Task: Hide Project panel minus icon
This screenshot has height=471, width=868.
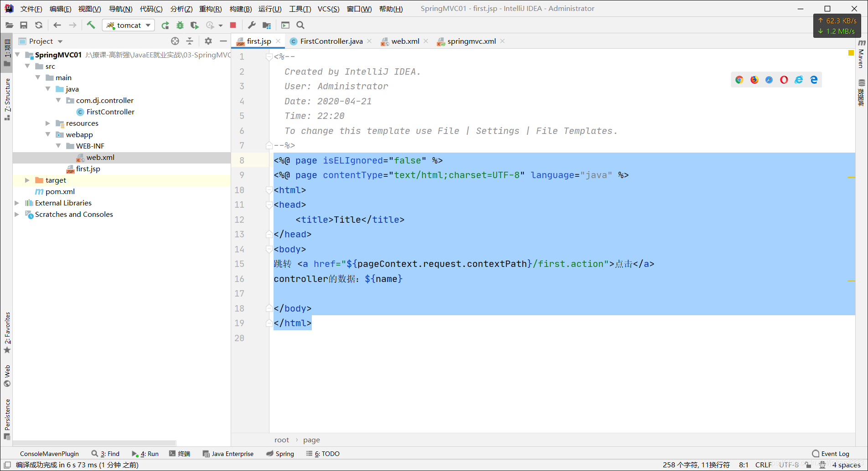Action: pyautogui.click(x=223, y=41)
